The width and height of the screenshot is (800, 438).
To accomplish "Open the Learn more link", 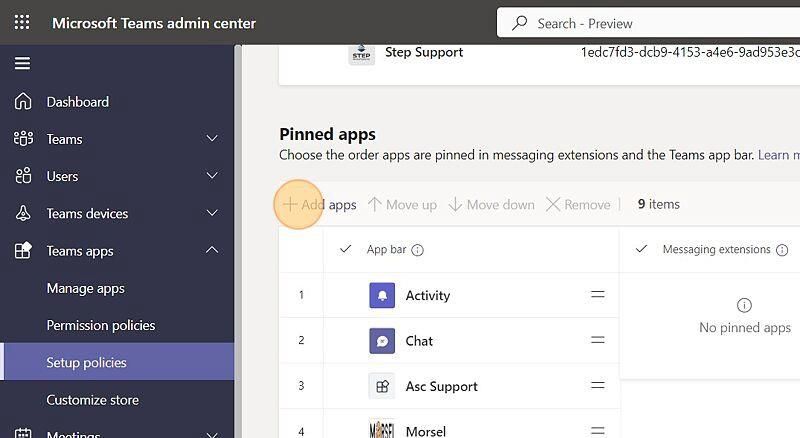I will point(779,155).
